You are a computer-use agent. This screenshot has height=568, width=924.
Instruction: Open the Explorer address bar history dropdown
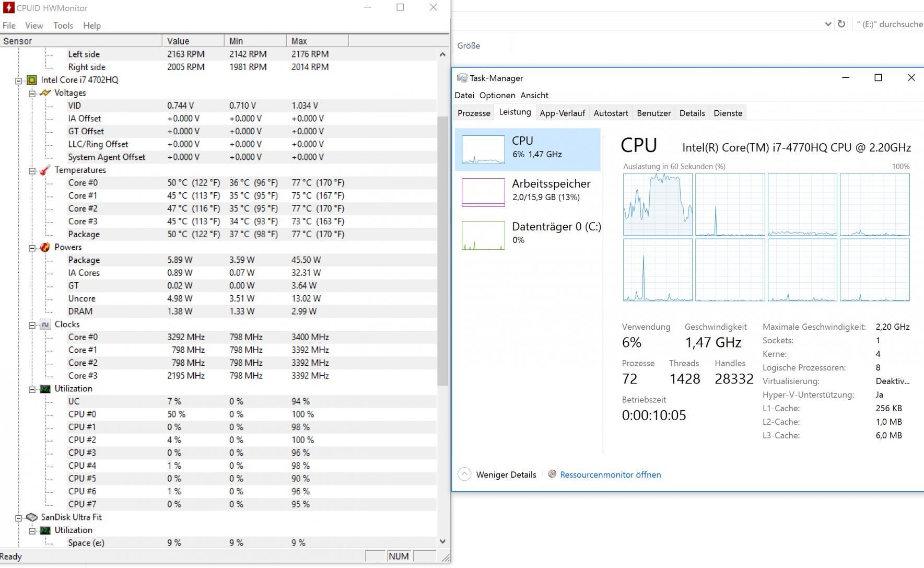[x=828, y=24]
